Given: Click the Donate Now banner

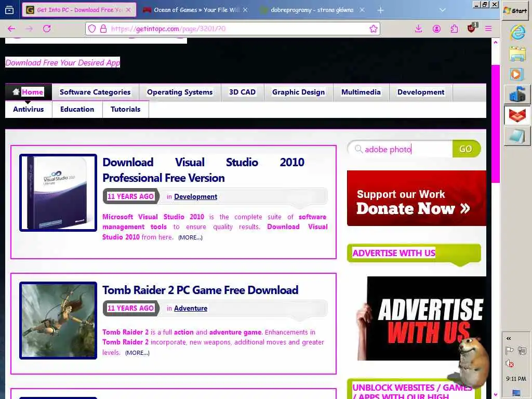Looking at the screenshot, I should coord(416,198).
